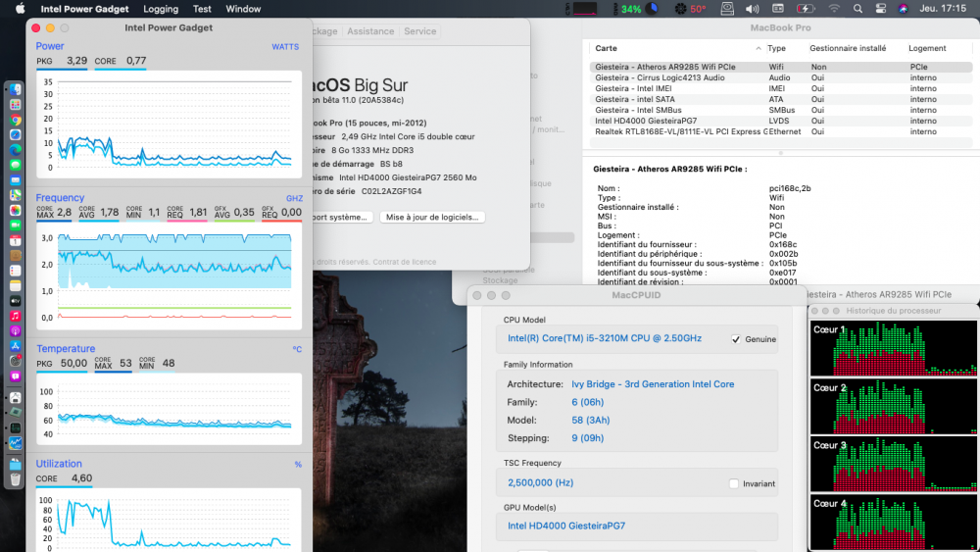Click the disk drive menu bar icon
This screenshot has width=980, height=552.
pos(727,9)
